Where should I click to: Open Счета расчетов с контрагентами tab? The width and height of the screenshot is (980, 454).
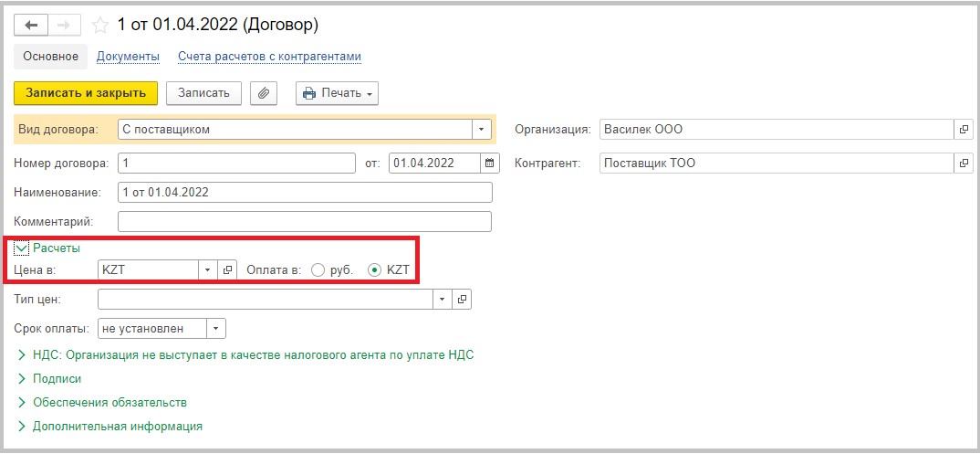tap(269, 57)
